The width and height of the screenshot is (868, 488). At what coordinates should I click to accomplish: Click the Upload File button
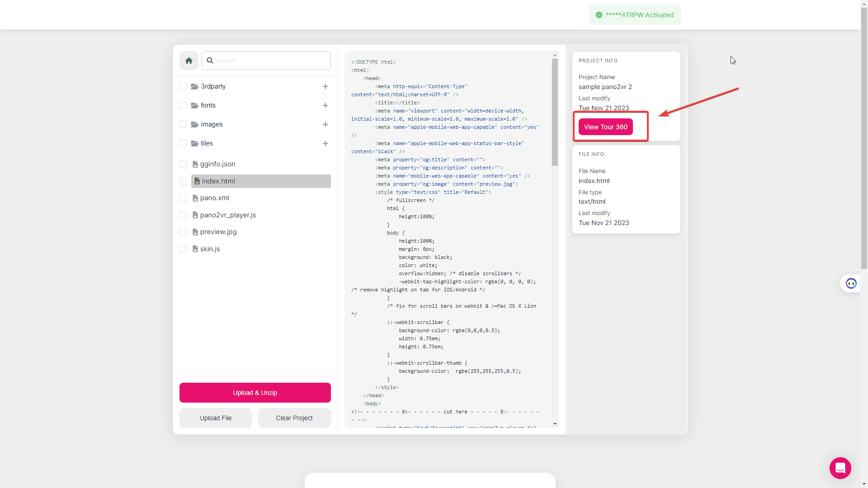(216, 418)
